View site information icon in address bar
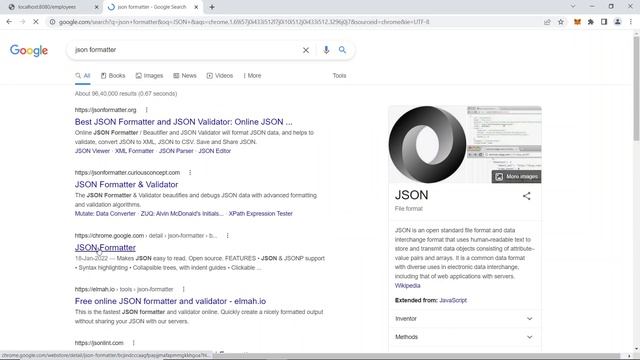 click(52, 22)
